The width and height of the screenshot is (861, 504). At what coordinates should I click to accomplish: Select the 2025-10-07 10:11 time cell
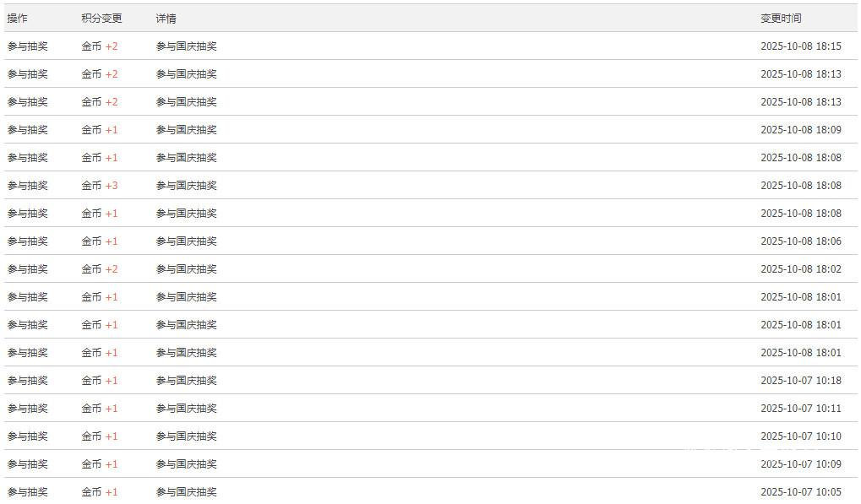[x=801, y=409]
